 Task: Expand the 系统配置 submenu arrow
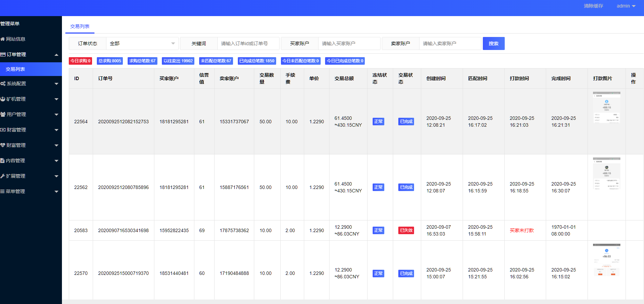56,84
